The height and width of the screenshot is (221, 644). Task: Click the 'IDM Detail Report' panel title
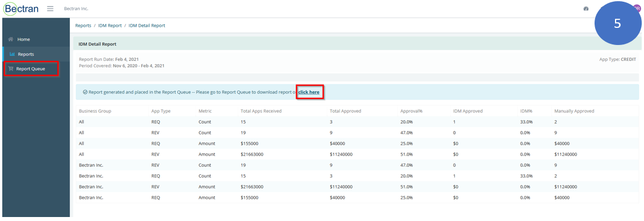pyautogui.click(x=97, y=44)
